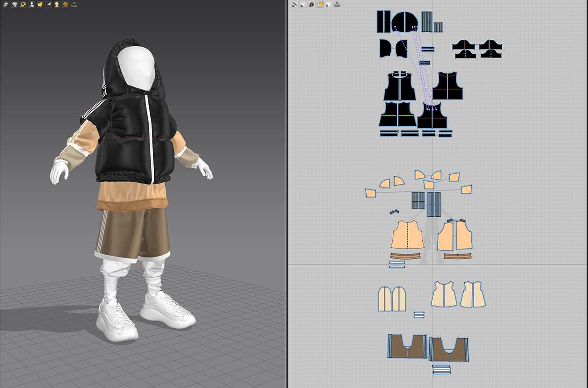Viewport: 588px width, 388px height.
Task: Toggle seamline visibility with needle icon
Action: [x=295, y=4]
